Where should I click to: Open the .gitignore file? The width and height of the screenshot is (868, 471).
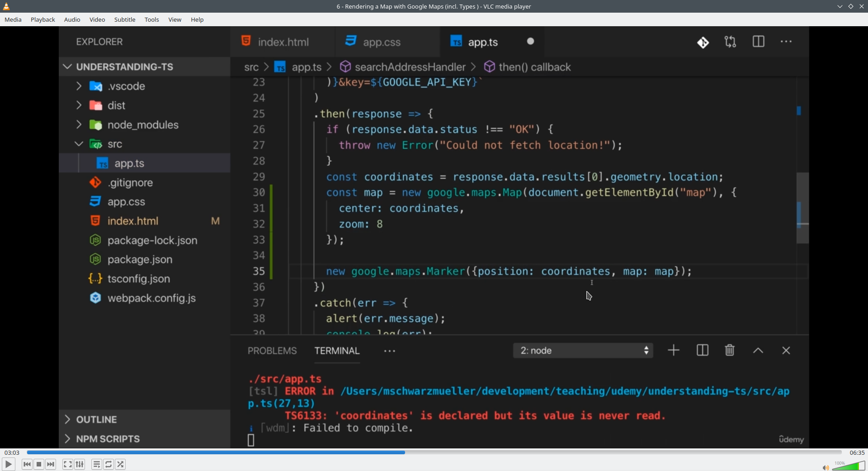[x=145, y=183]
